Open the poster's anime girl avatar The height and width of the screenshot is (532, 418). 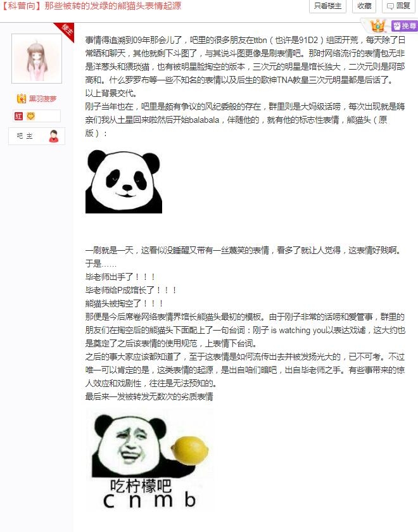pyautogui.click(x=37, y=58)
